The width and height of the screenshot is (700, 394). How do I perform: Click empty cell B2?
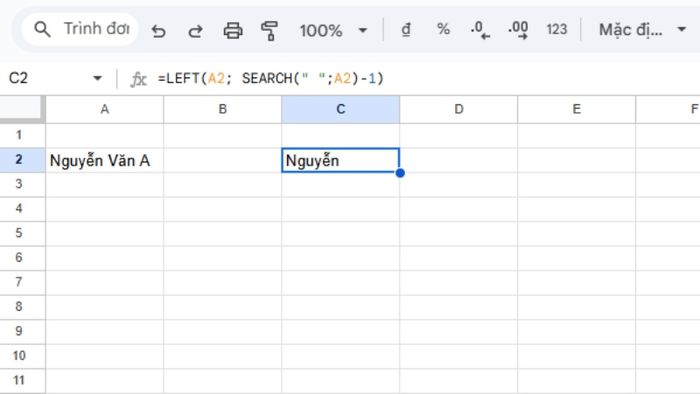222,160
